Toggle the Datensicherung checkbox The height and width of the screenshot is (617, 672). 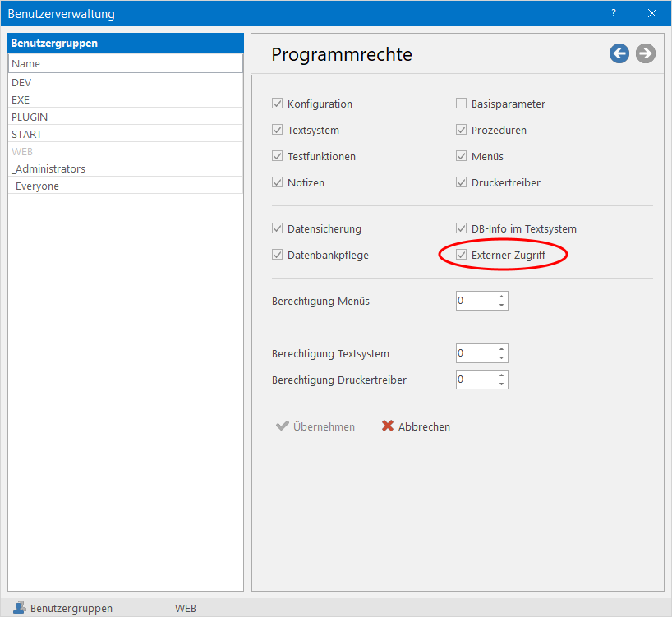[278, 229]
